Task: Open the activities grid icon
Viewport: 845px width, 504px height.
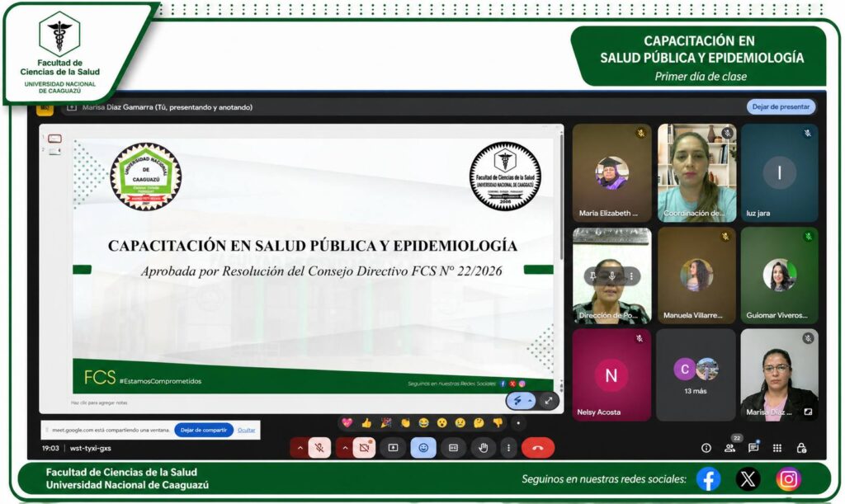Action: click(x=777, y=448)
